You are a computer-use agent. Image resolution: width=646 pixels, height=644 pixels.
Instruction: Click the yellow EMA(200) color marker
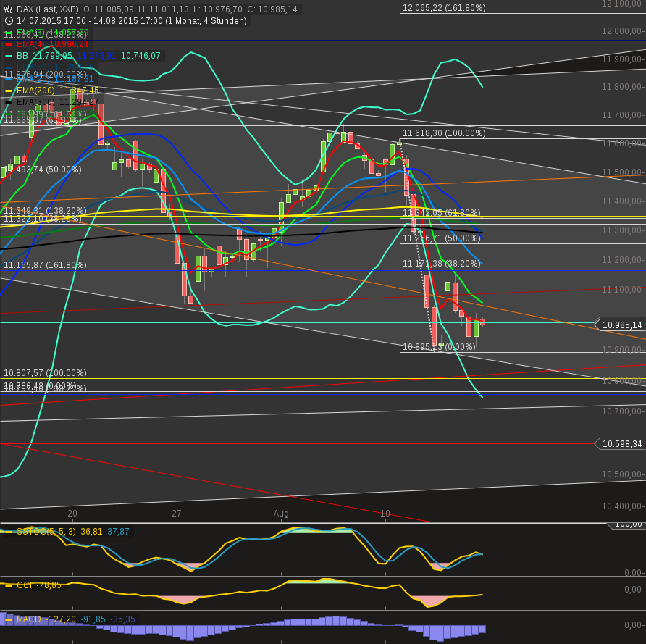pos(9,91)
